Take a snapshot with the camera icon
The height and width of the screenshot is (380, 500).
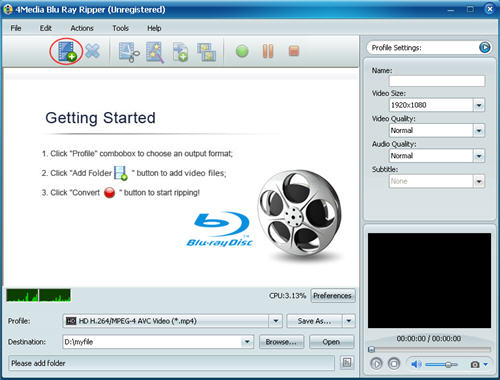(x=475, y=364)
